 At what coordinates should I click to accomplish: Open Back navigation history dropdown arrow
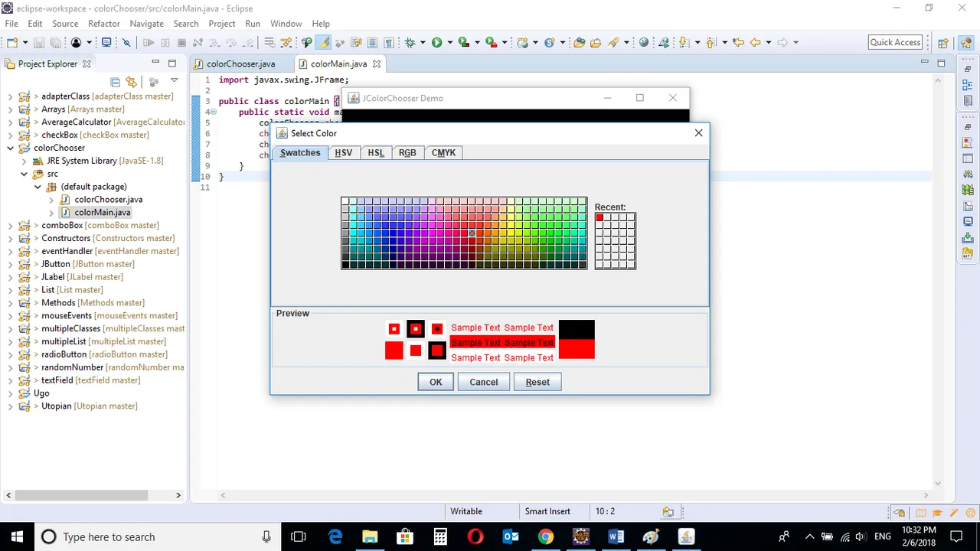[x=769, y=43]
